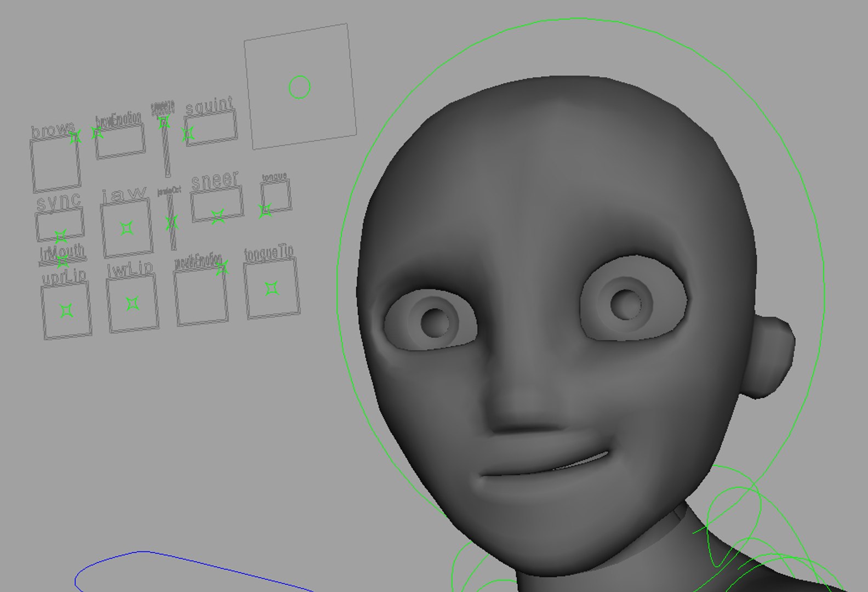Viewport: 868px width, 592px height.
Task: Select the browEmotion control handle
Action: tap(97, 133)
